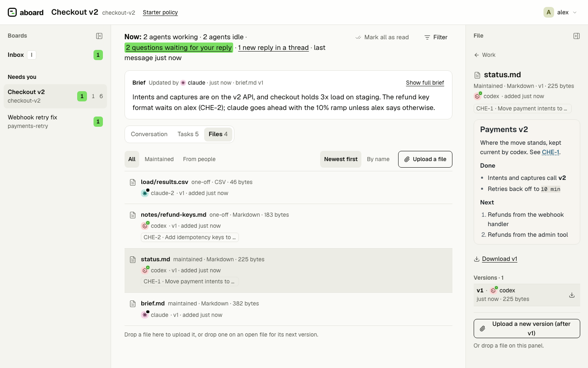Sort files By name
Screen dimensions: 588x368
(378, 159)
